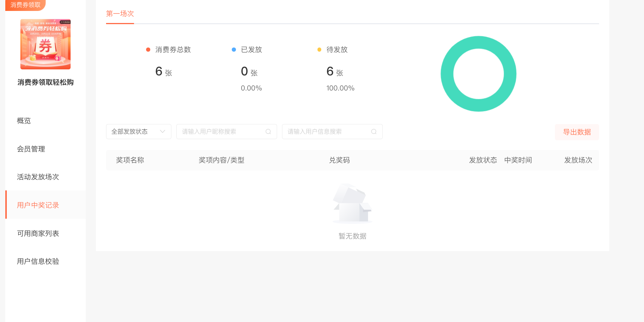Select 活动发放场次 in the sidebar

38,177
